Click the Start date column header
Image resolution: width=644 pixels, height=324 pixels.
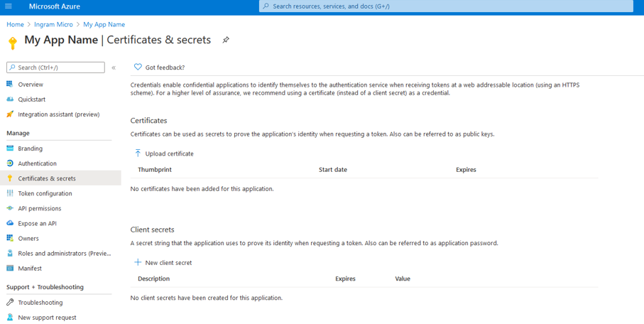[x=333, y=169]
